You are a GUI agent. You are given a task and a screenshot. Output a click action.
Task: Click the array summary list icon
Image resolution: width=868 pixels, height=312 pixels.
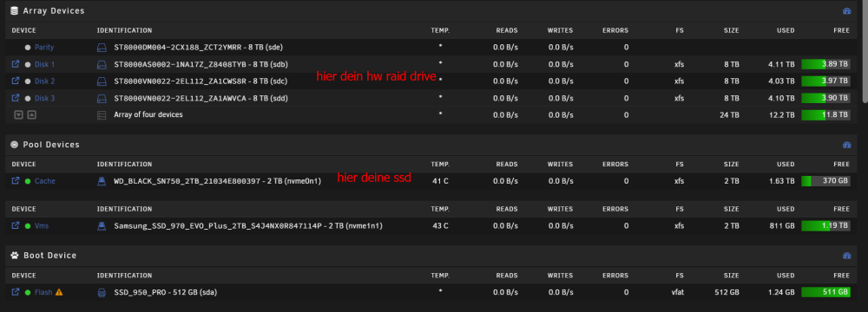click(102, 115)
